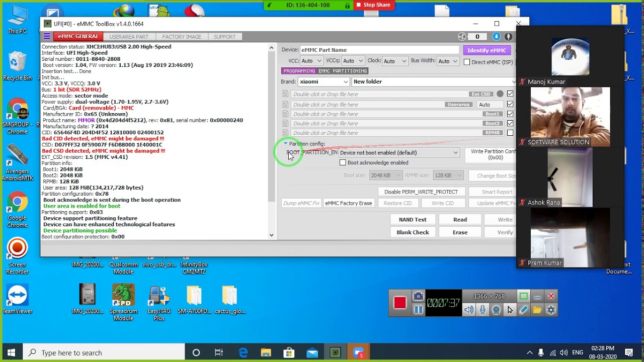This screenshot has height=362, width=644.
Task: Select the EMMC PARTITIONING sub-tab
Action: 343,71
